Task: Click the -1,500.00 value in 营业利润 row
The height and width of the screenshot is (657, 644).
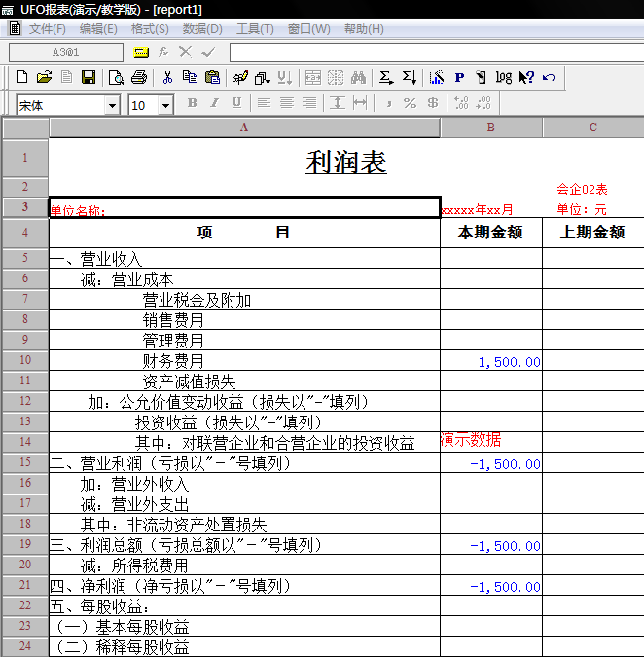Action: pyautogui.click(x=506, y=464)
